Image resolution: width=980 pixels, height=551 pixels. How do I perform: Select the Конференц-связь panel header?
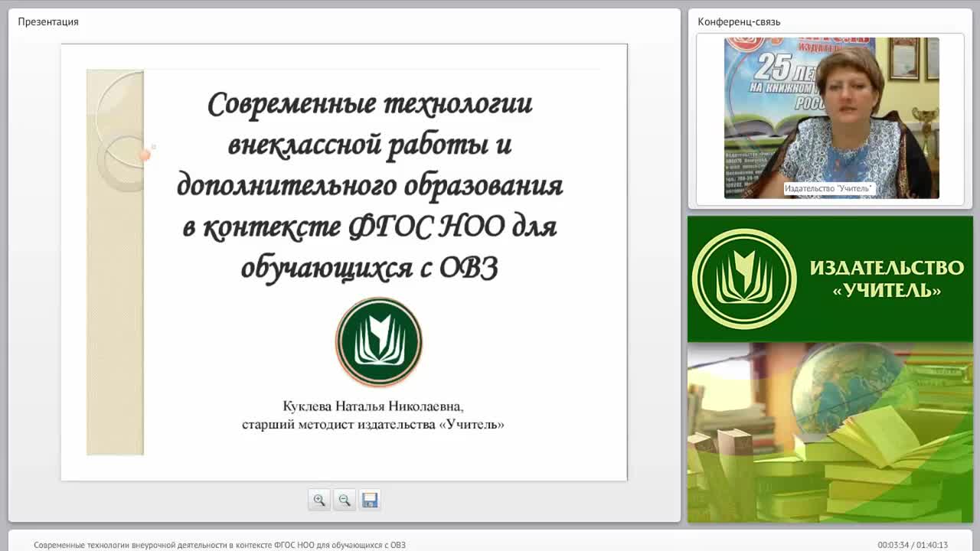pos(739,21)
